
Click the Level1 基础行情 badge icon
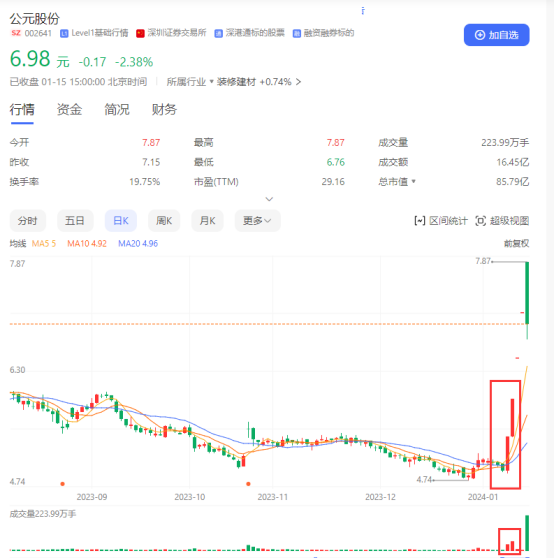tap(64, 33)
